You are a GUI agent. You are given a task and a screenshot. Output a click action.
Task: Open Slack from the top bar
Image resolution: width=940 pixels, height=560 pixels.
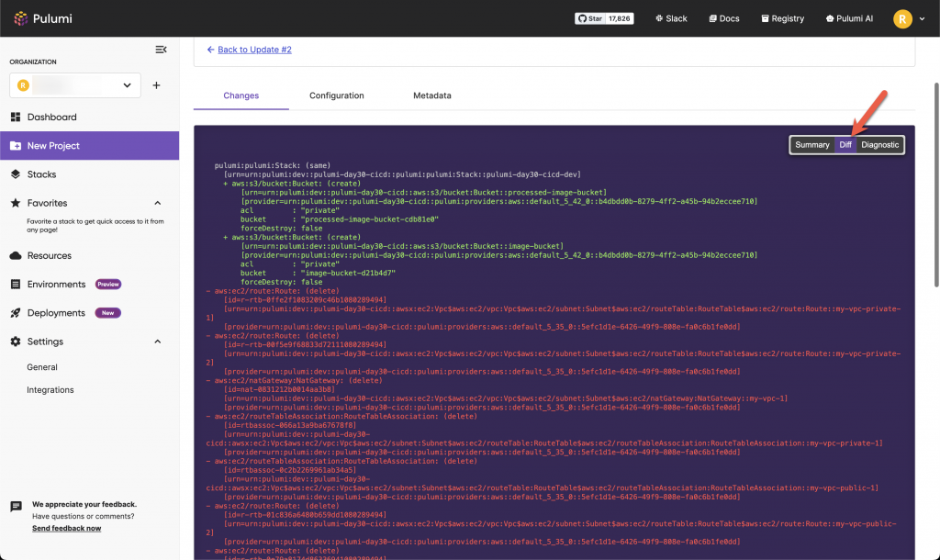pos(671,18)
